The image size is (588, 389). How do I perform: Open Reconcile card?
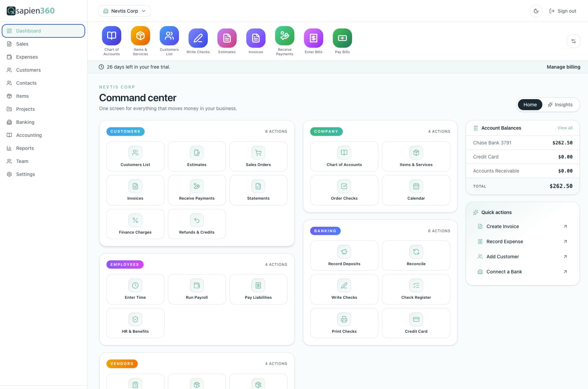pyautogui.click(x=416, y=256)
